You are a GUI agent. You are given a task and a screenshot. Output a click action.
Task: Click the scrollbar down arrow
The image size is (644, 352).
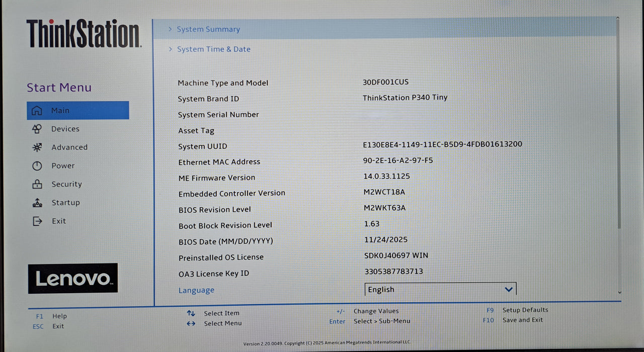[619, 292]
